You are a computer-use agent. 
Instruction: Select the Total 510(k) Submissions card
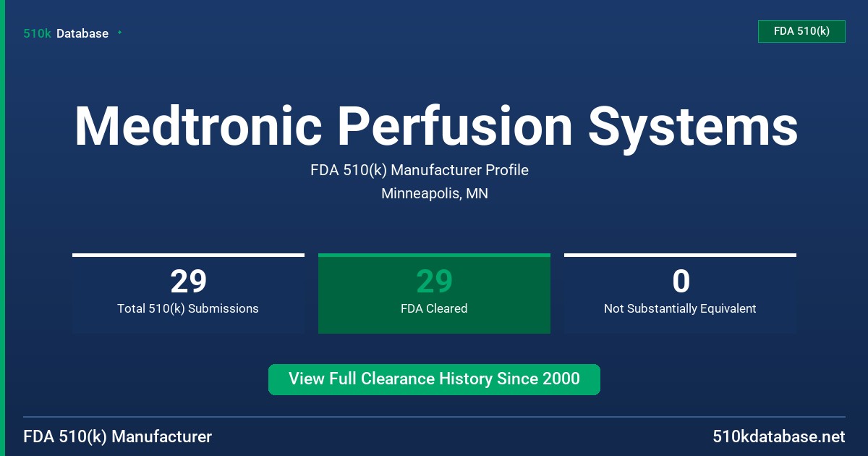[x=188, y=294]
